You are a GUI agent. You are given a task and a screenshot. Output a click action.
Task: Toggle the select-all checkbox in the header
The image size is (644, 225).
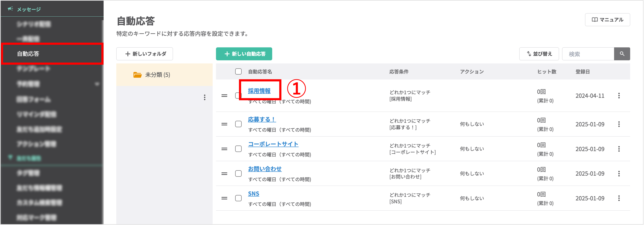tap(238, 71)
